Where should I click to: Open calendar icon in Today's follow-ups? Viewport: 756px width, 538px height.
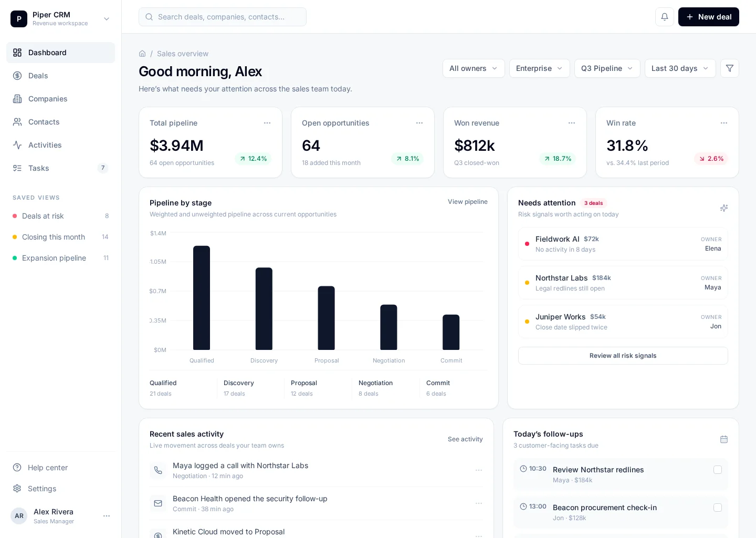[x=724, y=439]
